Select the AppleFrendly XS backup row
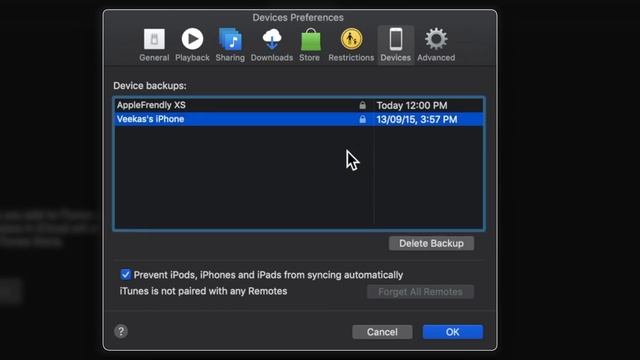This screenshot has height=360, width=640. 299,105
